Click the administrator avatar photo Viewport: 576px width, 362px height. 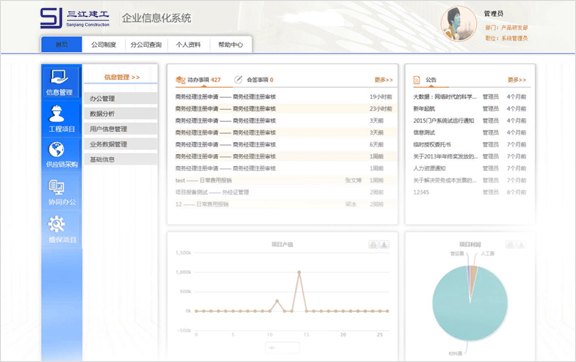pyautogui.click(x=458, y=24)
